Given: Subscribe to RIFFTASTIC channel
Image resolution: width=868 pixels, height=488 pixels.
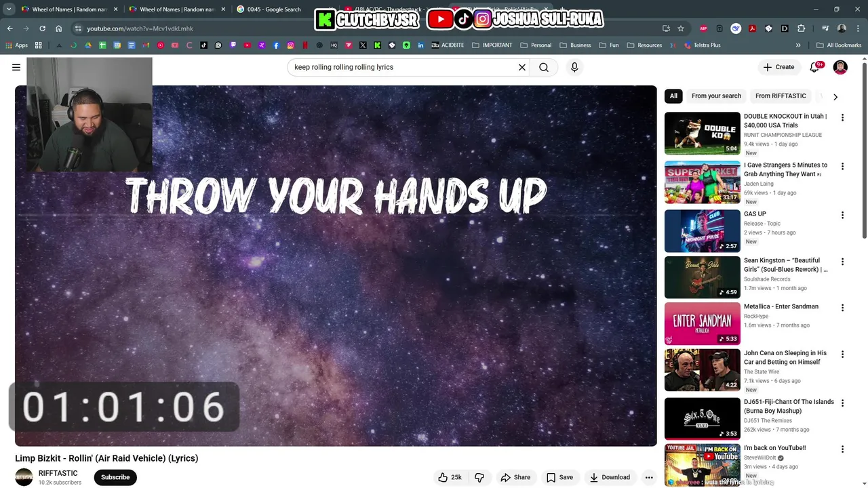Looking at the screenshot, I should pyautogui.click(x=115, y=477).
